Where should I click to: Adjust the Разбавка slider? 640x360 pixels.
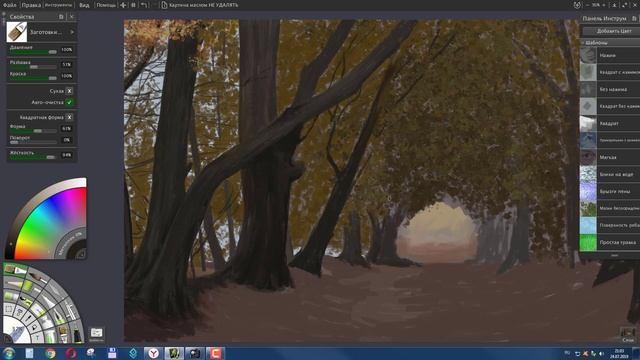(x=33, y=67)
